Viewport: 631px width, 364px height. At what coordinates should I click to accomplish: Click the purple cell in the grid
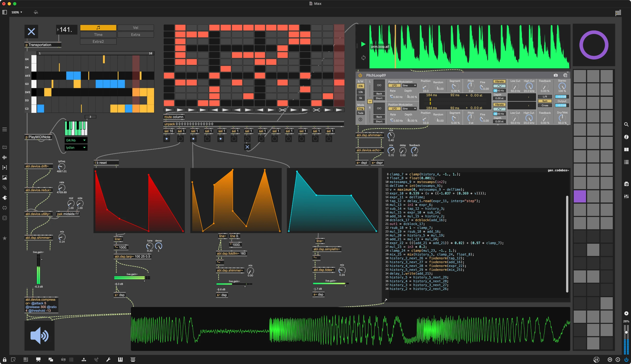click(579, 196)
